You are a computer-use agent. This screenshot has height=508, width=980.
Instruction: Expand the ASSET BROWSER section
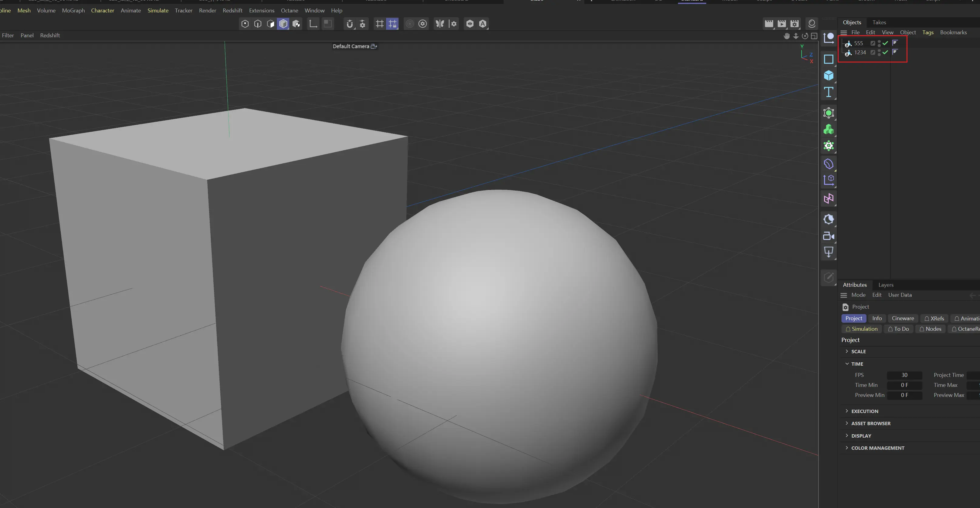(x=847, y=423)
